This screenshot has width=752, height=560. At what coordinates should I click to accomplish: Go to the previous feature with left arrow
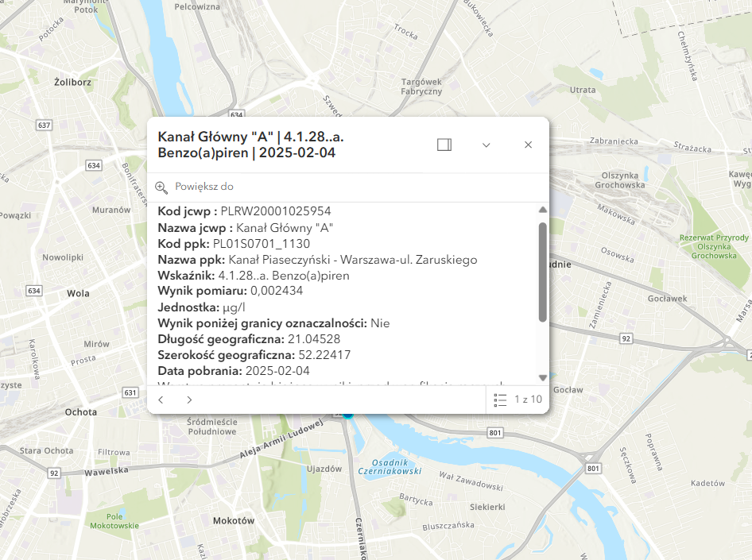click(x=161, y=400)
